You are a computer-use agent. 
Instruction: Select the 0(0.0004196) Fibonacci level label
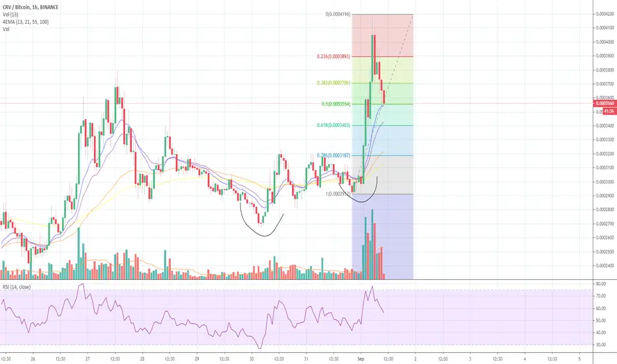[x=338, y=15]
